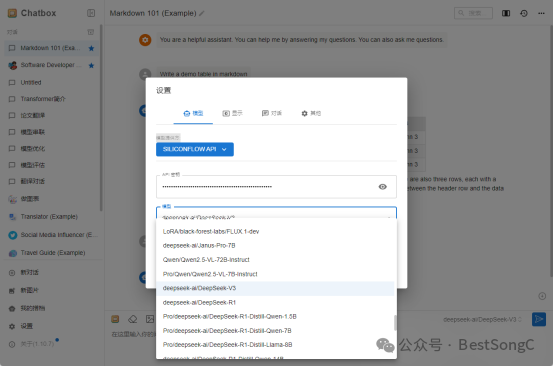This screenshot has height=367, width=553.
Task: Select deepseek-ai/DeepSeek-R1 model
Action: click(x=275, y=303)
